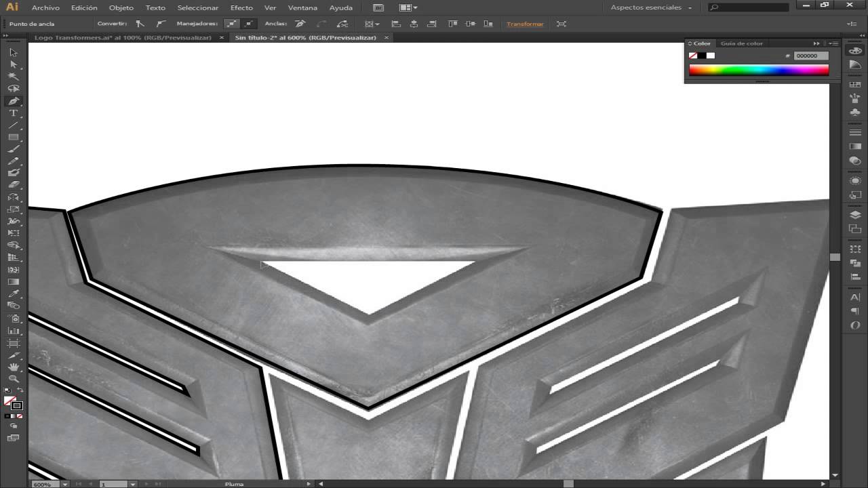Select the Eraser tool
Screen dimensions: 868x488
point(13,185)
